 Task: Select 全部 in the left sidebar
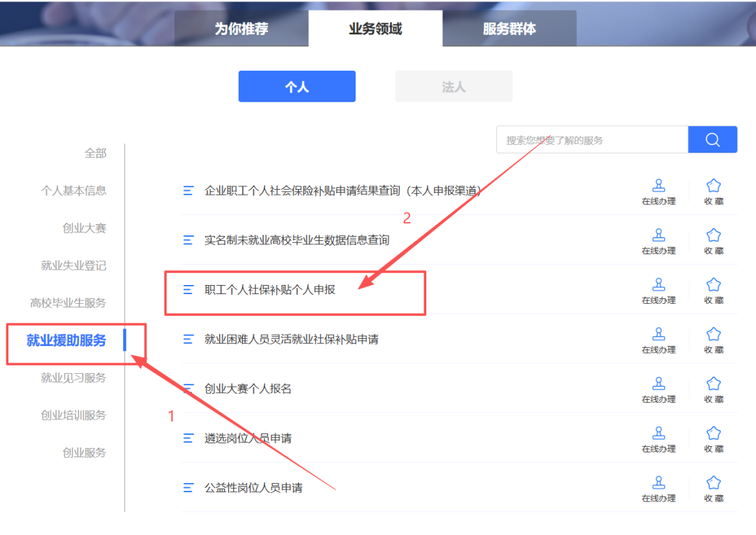pos(95,153)
